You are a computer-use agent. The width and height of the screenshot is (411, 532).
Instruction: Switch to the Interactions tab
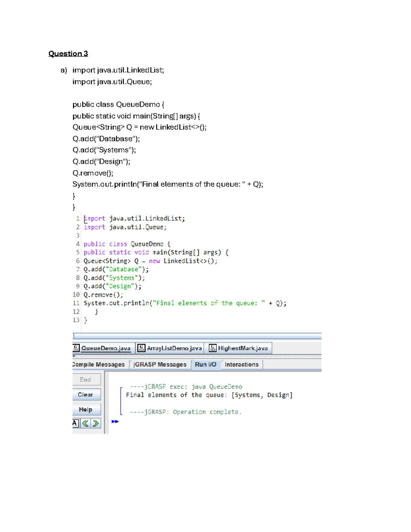241,364
